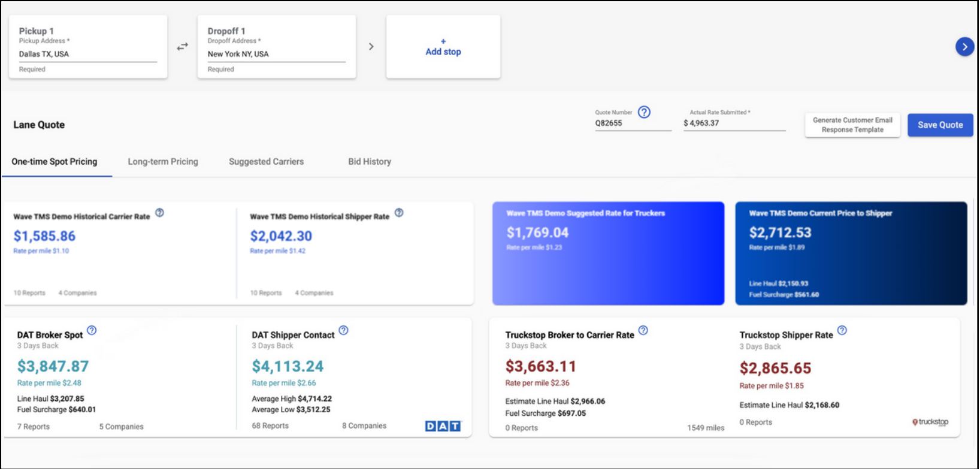
Task: Add a new stop
Action: click(x=443, y=47)
